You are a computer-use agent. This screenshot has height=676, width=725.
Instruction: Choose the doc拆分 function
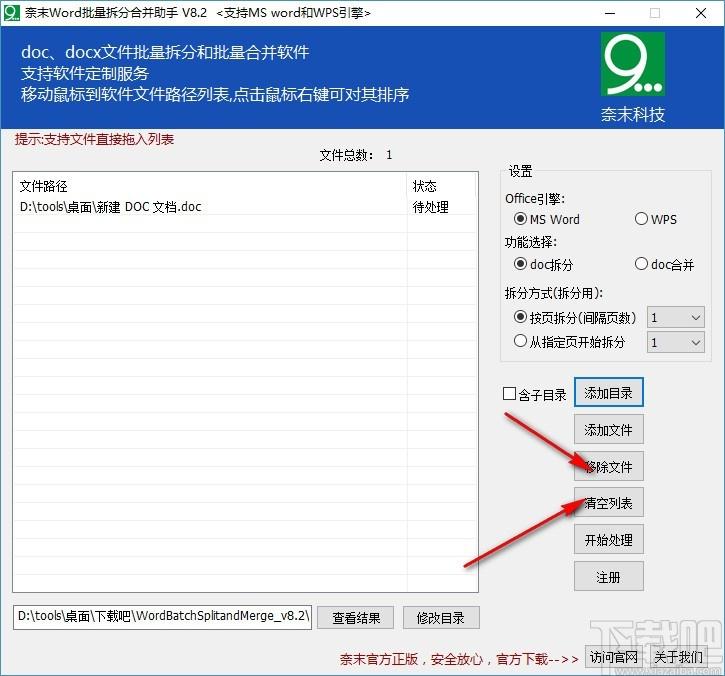[x=543, y=264]
